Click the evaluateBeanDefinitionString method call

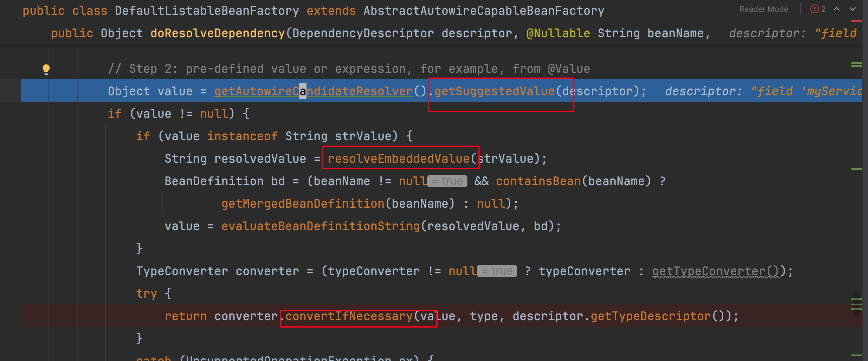point(320,226)
